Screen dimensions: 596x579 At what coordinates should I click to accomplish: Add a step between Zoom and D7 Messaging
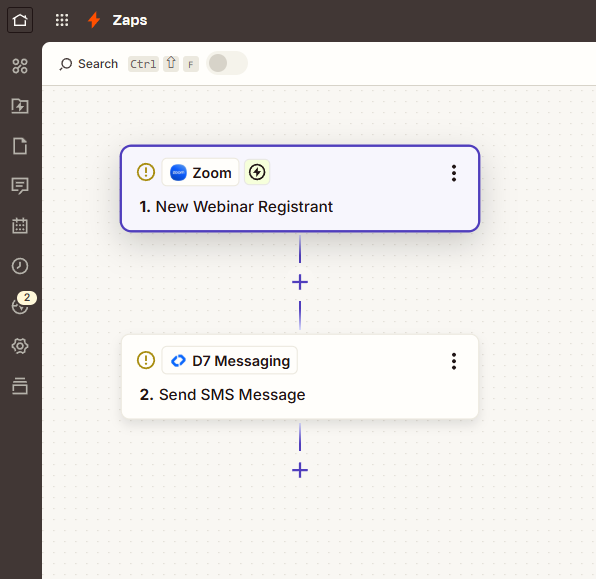(300, 282)
